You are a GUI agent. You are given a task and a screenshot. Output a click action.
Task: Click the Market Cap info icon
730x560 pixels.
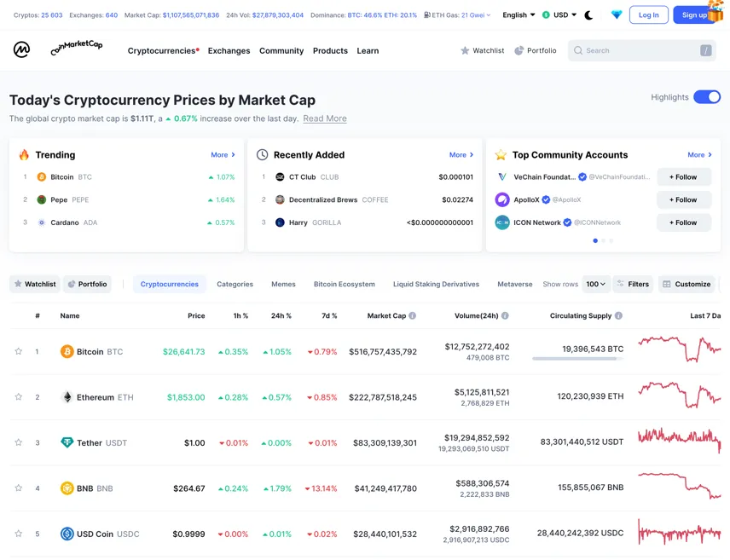coord(413,315)
